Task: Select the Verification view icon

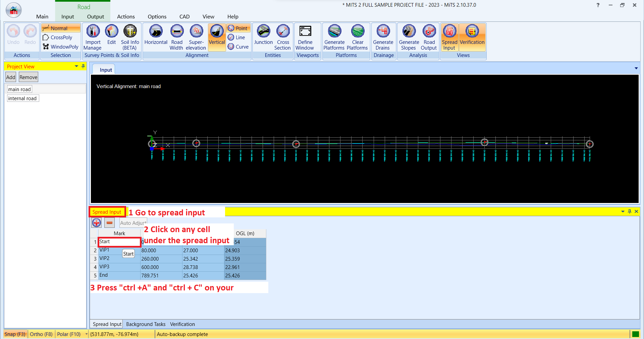Action: point(472,37)
